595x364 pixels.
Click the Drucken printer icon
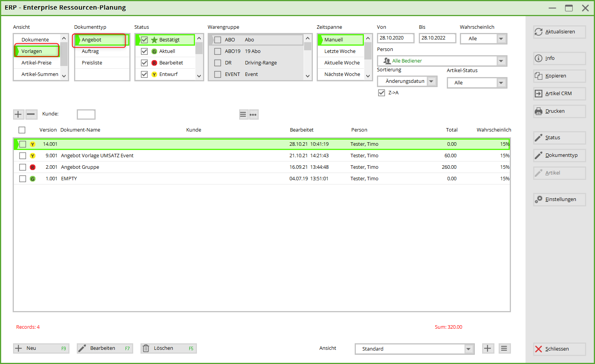(539, 111)
